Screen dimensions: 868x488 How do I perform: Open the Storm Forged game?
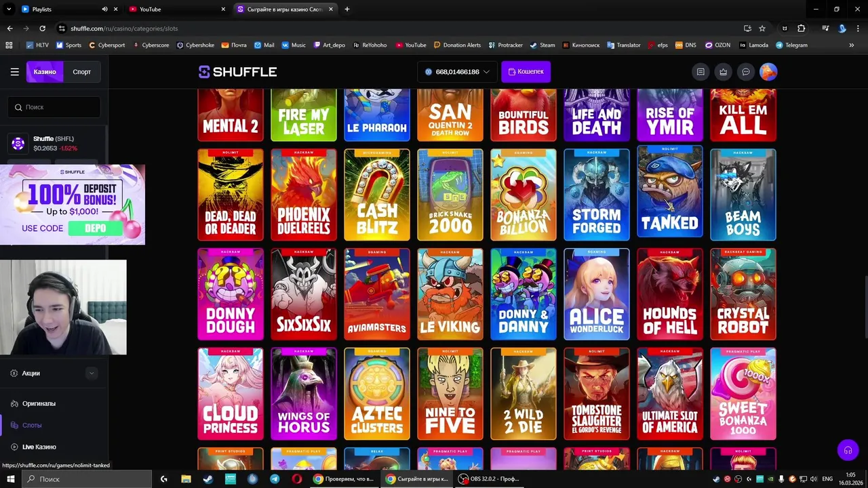[x=597, y=195]
